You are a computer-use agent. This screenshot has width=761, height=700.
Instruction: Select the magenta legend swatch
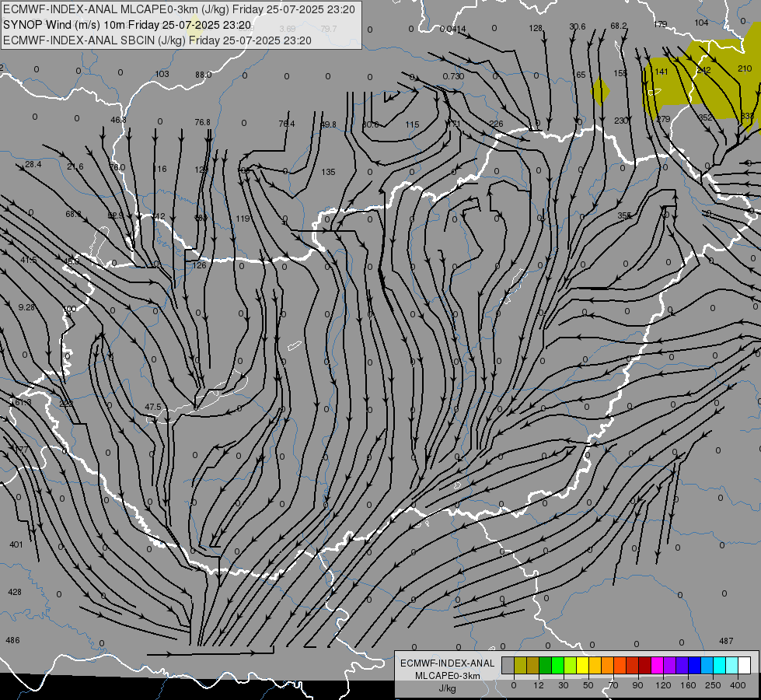[657, 665]
